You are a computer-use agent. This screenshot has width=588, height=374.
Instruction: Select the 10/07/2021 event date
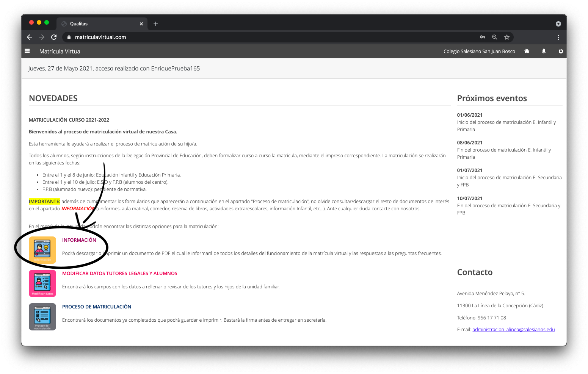470,198
